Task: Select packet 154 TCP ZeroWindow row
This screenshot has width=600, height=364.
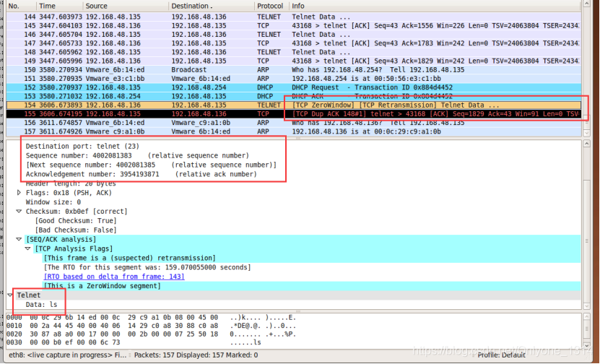Action: (x=293, y=105)
